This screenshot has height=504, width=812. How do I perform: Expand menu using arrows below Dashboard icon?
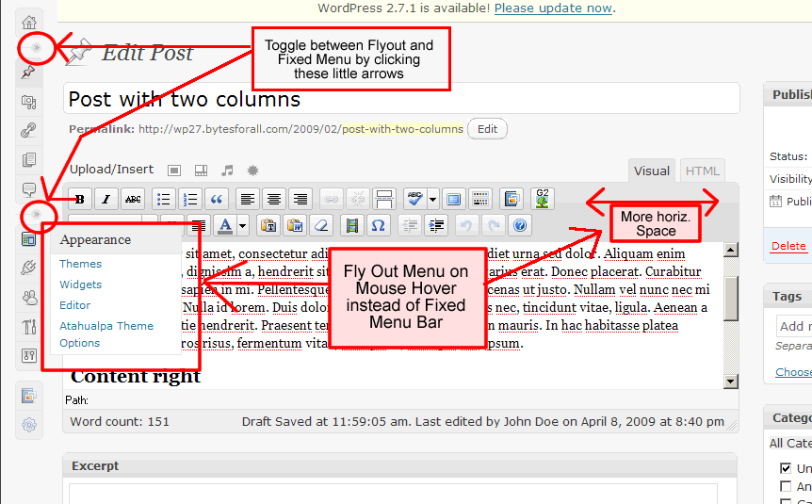pyautogui.click(x=36, y=48)
